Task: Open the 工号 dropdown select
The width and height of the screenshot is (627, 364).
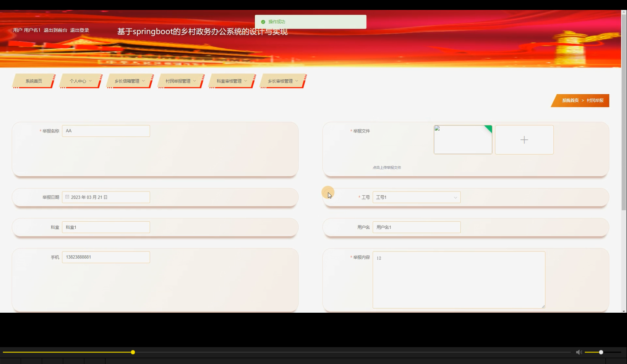Action: pyautogui.click(x=416, y=197)
